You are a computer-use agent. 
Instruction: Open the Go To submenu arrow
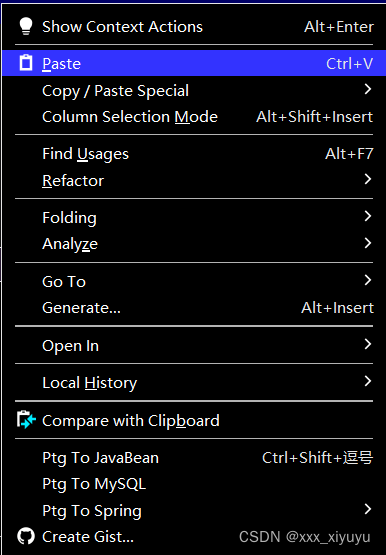[368, 280]
